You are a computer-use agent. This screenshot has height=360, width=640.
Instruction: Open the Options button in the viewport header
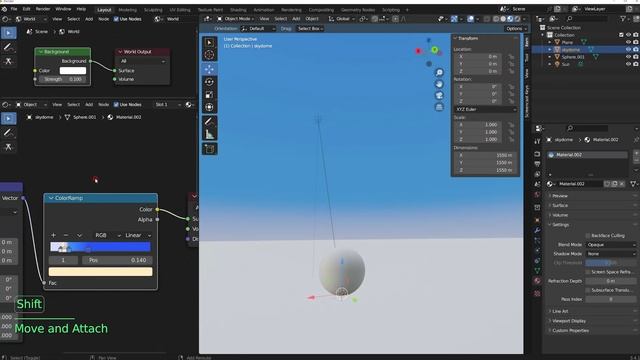click(516, 29)
